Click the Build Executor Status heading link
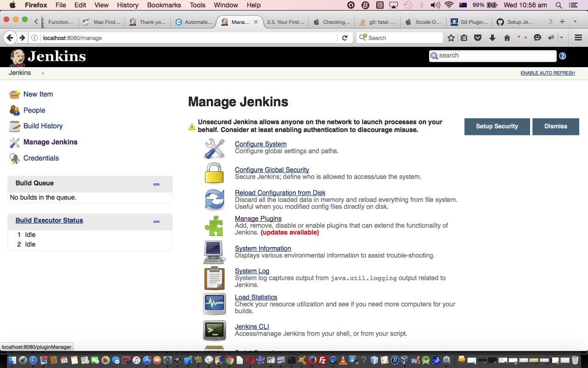588x368 pixels. [x=49, y=220]
